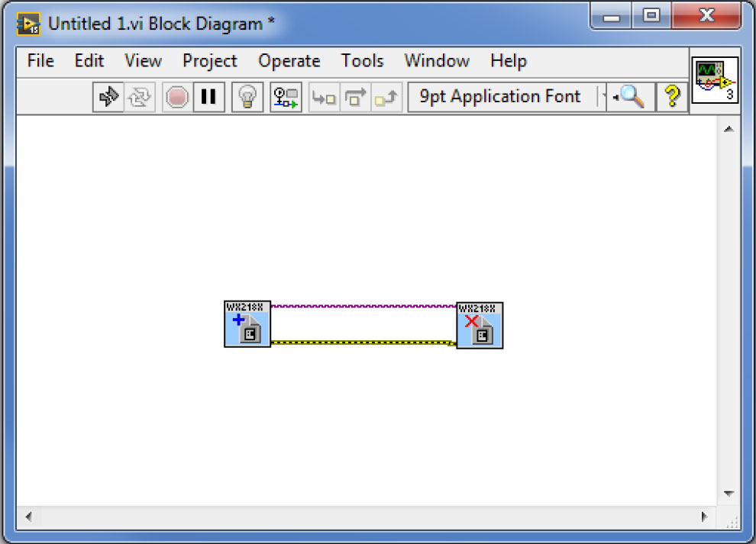756x544 pixels.
Task: Click the Pause button
Action: (208, 98)
